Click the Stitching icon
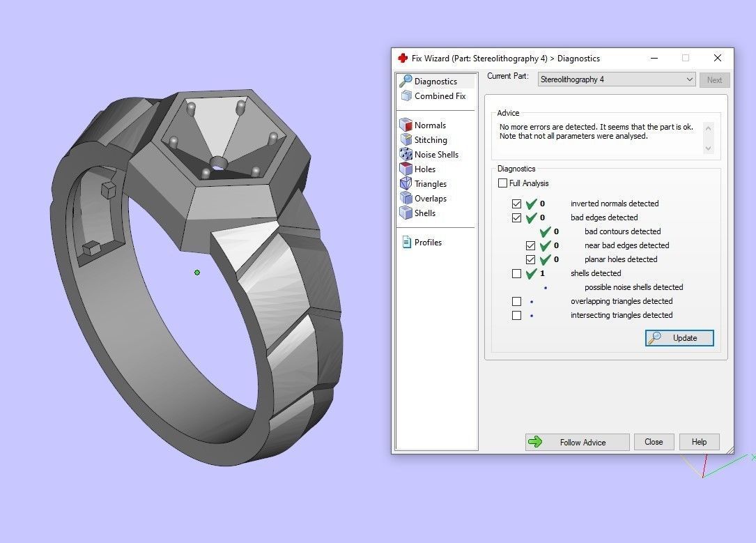 pyautogui.click(x=406, y=140)
